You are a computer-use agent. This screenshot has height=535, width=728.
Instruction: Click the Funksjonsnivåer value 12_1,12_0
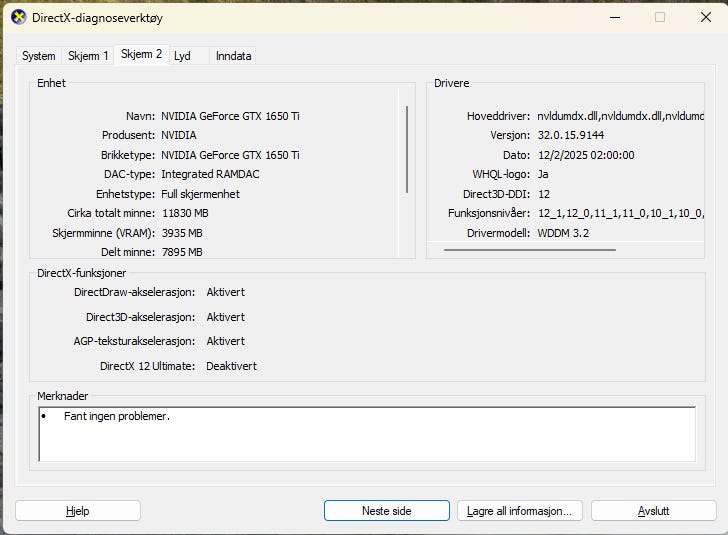point(621,213)
